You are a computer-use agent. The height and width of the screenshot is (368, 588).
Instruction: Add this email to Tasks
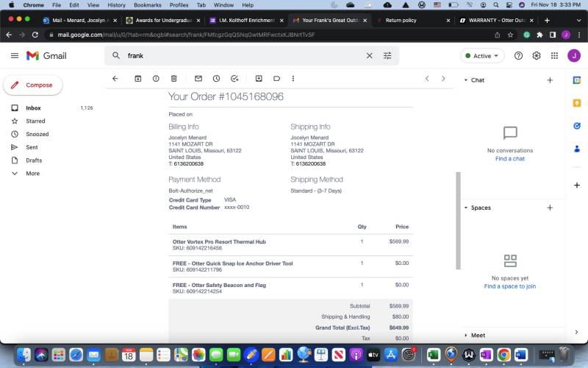point(234,79)
